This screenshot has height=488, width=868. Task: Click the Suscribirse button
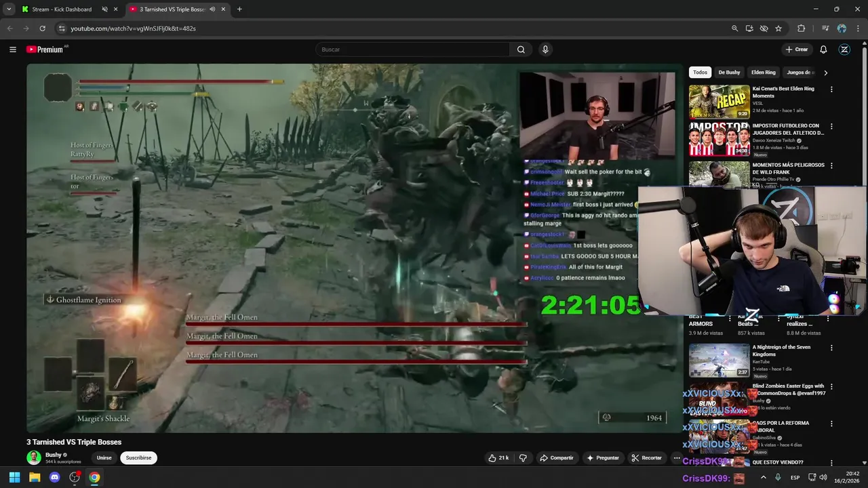(138, 457)
